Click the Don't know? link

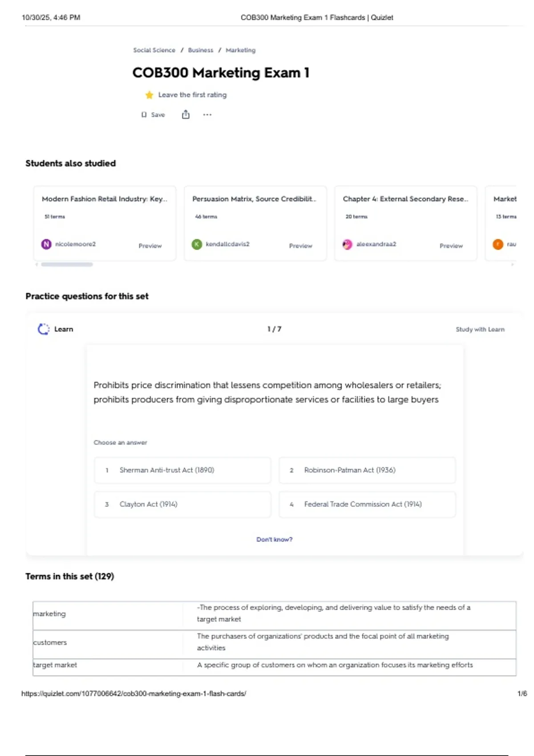tap(275, 539)
